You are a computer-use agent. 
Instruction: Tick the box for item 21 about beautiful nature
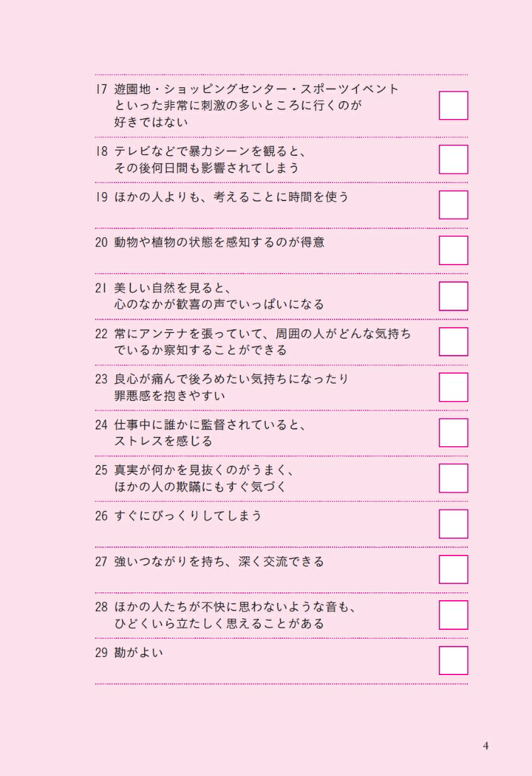click(x=453, y=296)
